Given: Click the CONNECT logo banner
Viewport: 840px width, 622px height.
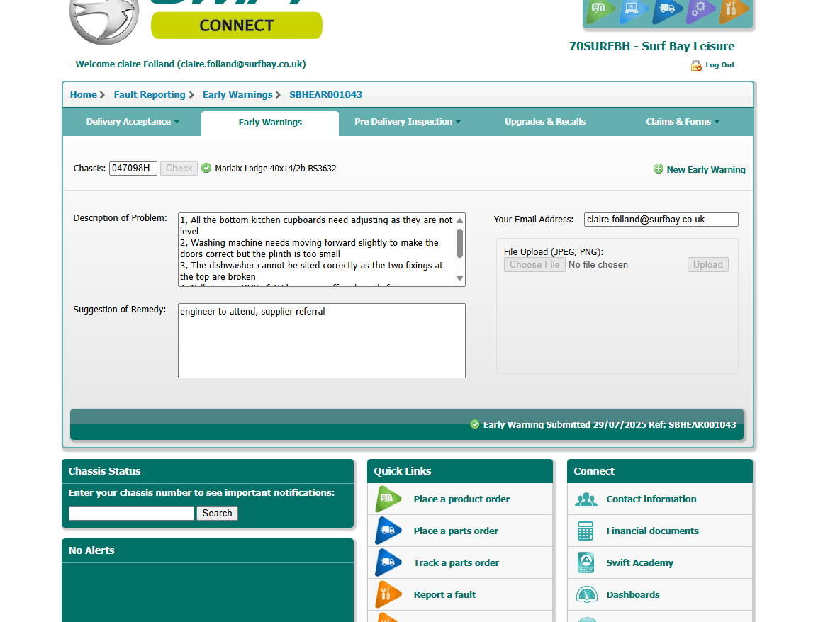Looking at the screenshot, I should click(x=236, y=26).
